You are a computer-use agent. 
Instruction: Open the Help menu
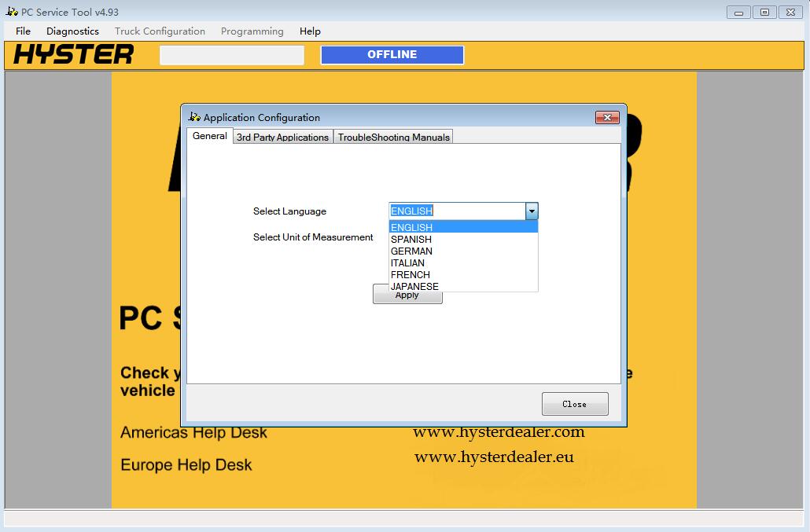click(x=309, y=31)
